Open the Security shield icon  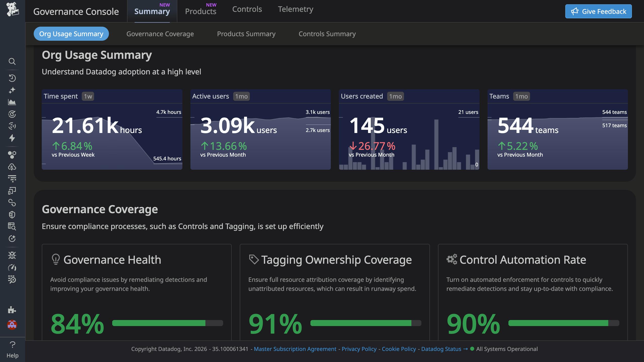(x=12, y=214)
